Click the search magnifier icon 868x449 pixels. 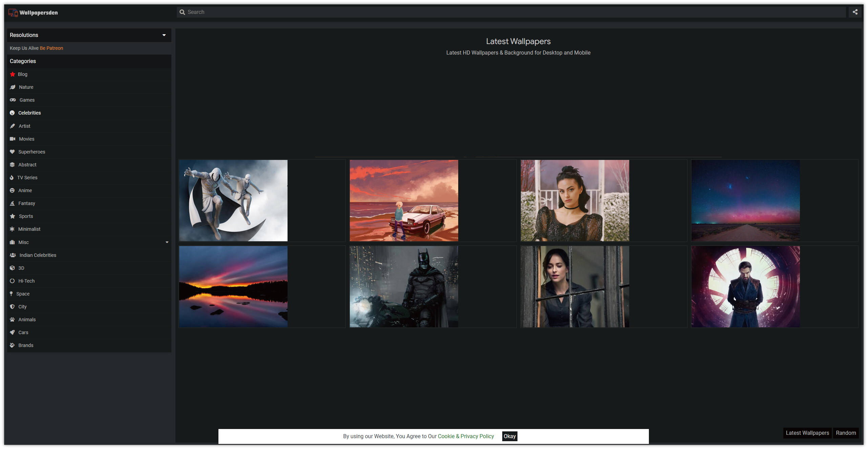182,12
